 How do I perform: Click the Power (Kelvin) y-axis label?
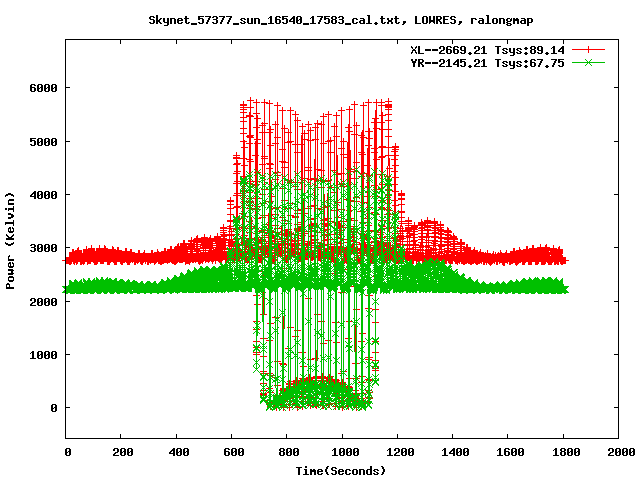[x=10, y=240]
